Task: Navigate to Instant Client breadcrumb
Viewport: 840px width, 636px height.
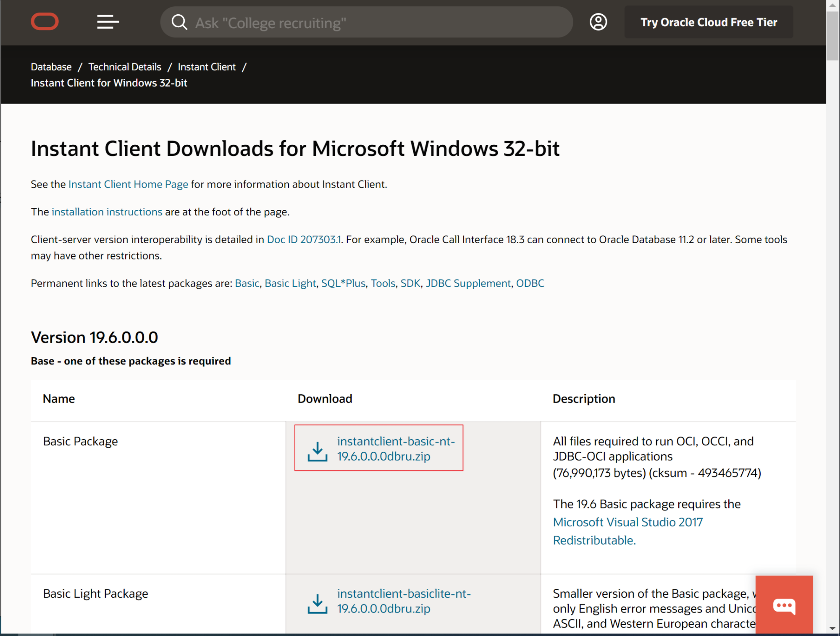Action: point(207,67)
